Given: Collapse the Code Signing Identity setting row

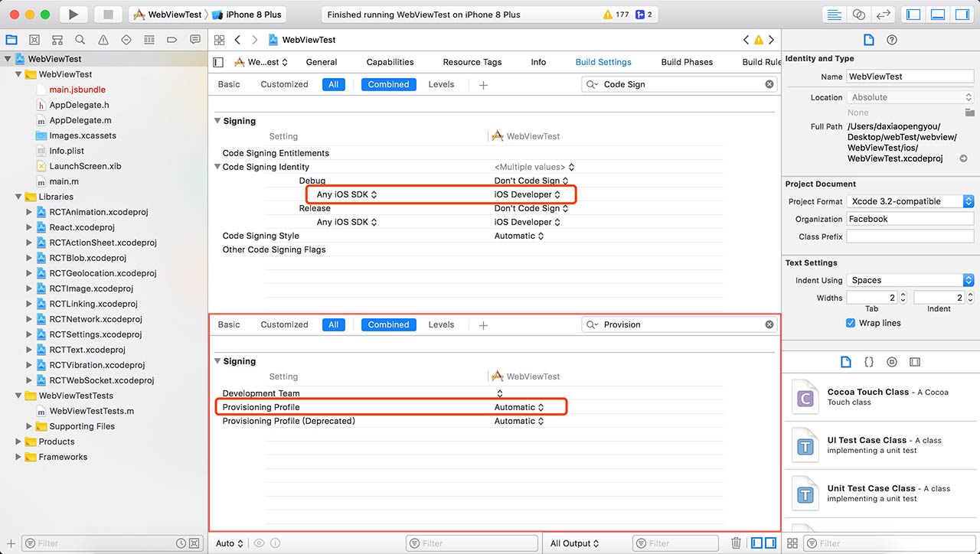Looking at the screenshot, I should [217, 167].
